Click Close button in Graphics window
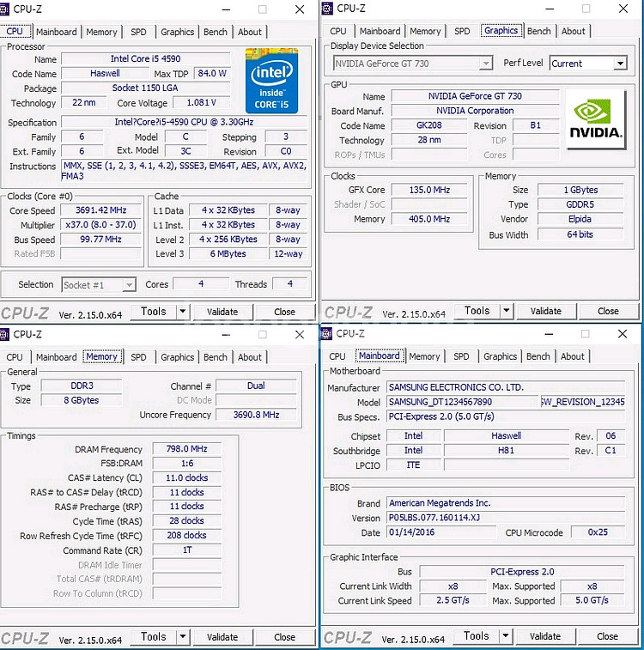This screenshot has height=650, width=644. pos(608,311)
